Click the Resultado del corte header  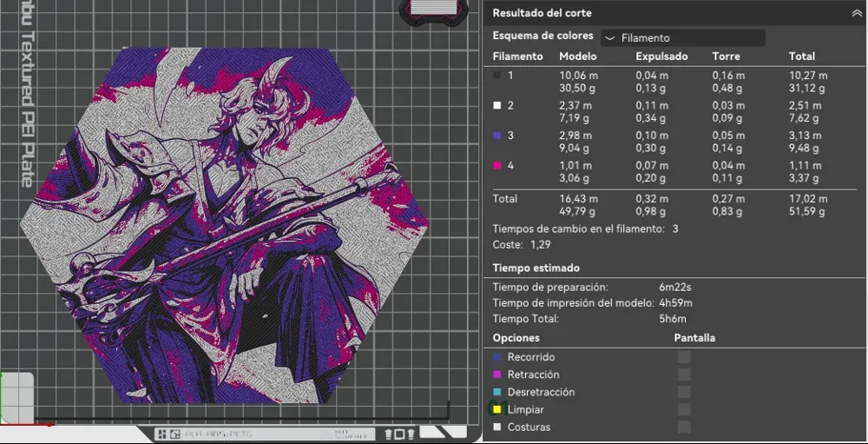click(542, 13)
